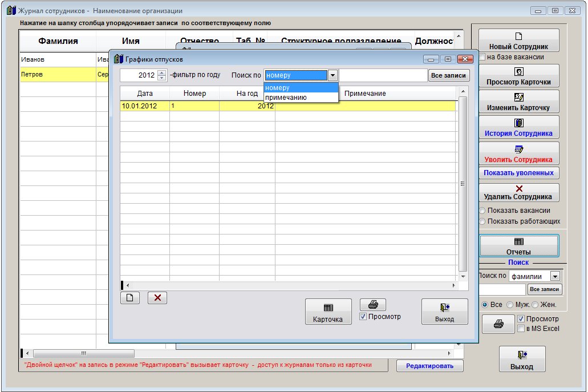The image size is (588, 392).
Task: Click the printer button in the journal window
Action: click(x=498, y=324)
